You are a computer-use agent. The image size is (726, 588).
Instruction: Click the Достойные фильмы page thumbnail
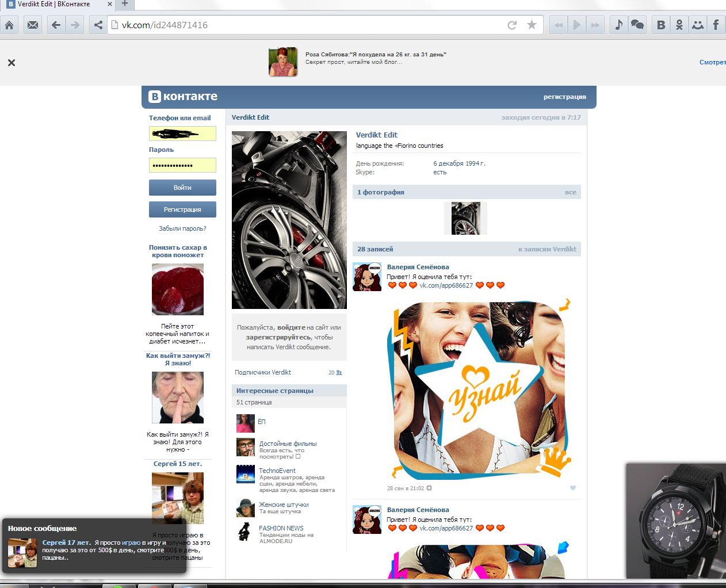pos(246,447)
